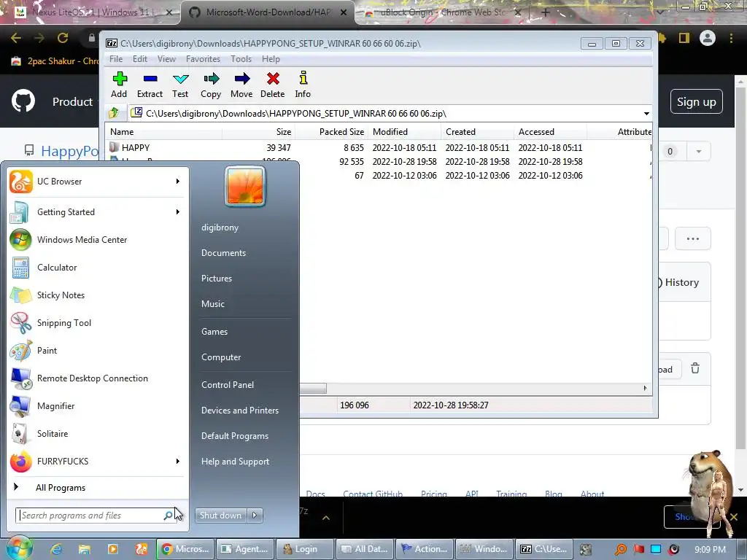Viewport: 747px width, 560px height.
Task: Sort by the Created column header
Action: [x=477, y=132]
